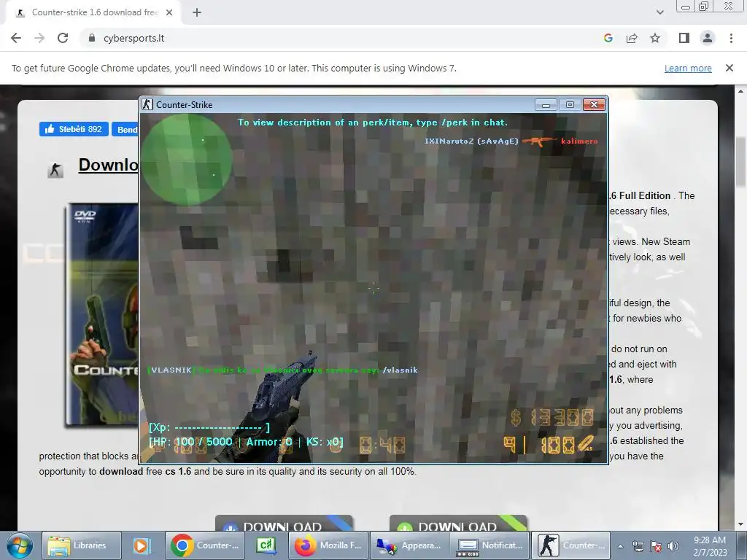
Task: Select the Counter-strike 1.6 download tab
Action: coord(94,12)
